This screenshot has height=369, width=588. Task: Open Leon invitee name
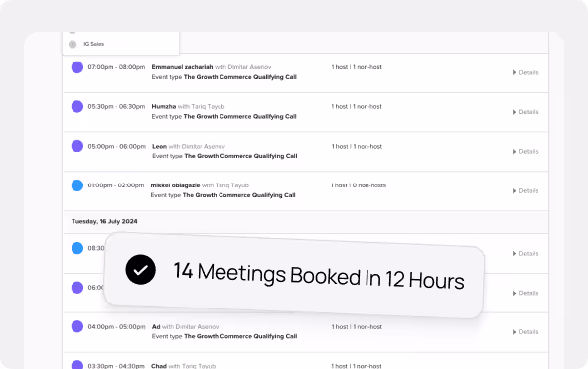[159, 146]
